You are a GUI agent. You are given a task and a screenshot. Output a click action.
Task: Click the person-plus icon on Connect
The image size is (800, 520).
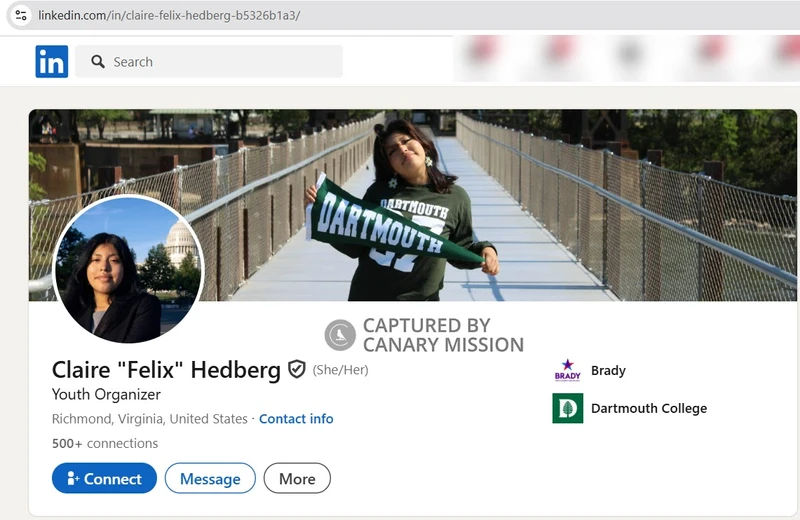pyautogui.click(x=73, y=479)
